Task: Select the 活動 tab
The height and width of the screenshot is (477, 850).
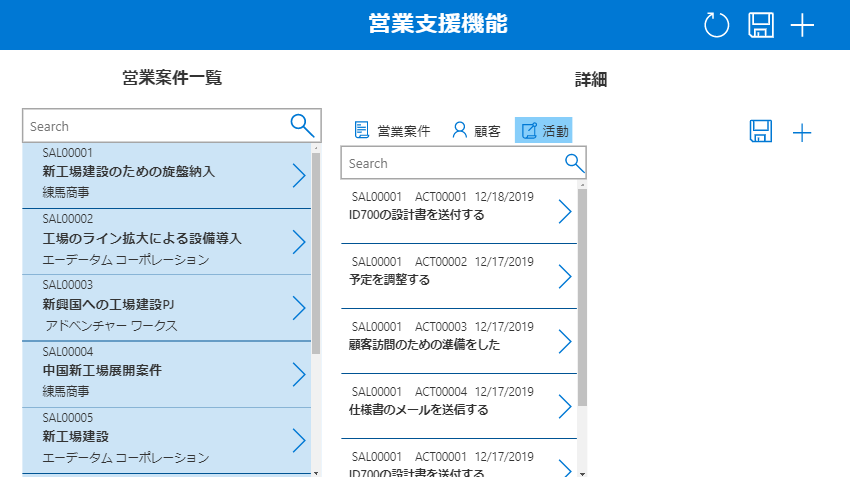Action: click(544, 131)
